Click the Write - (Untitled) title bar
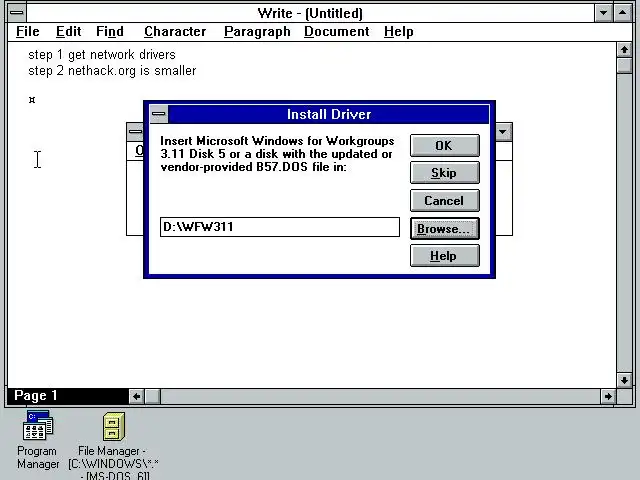 pos(310,13)
